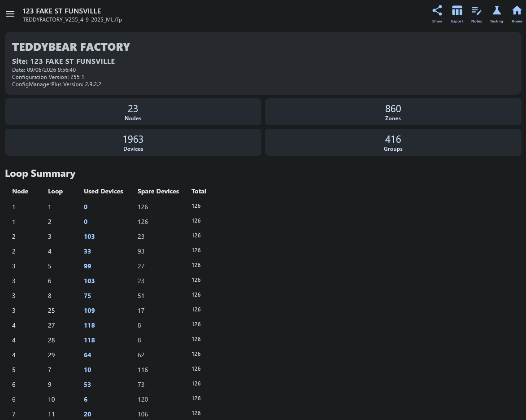
Task: Click the Site: 123 FAKE ST FUNSVILLE line
Action: (63, 61)
